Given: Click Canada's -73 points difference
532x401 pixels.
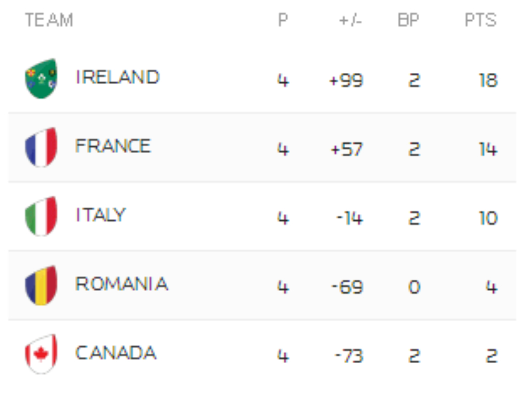Looking at the screenshot, I should click(x=349, y=356).
